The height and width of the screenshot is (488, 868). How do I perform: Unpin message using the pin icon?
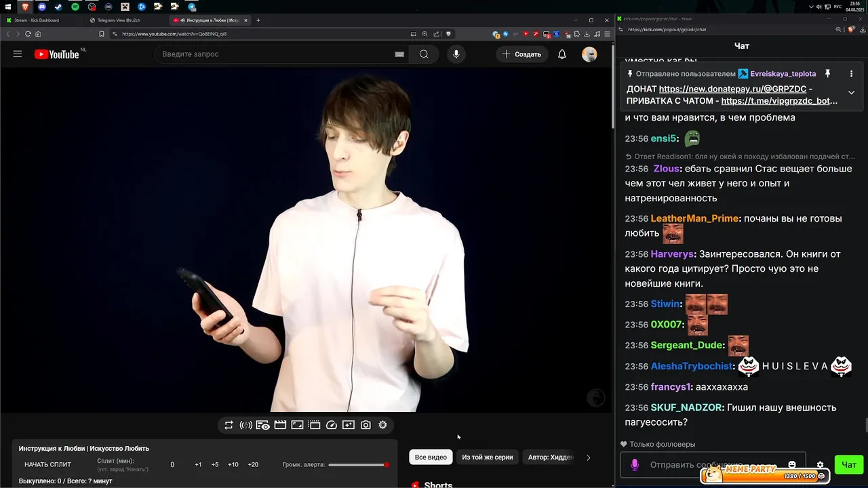coord(827,73)
